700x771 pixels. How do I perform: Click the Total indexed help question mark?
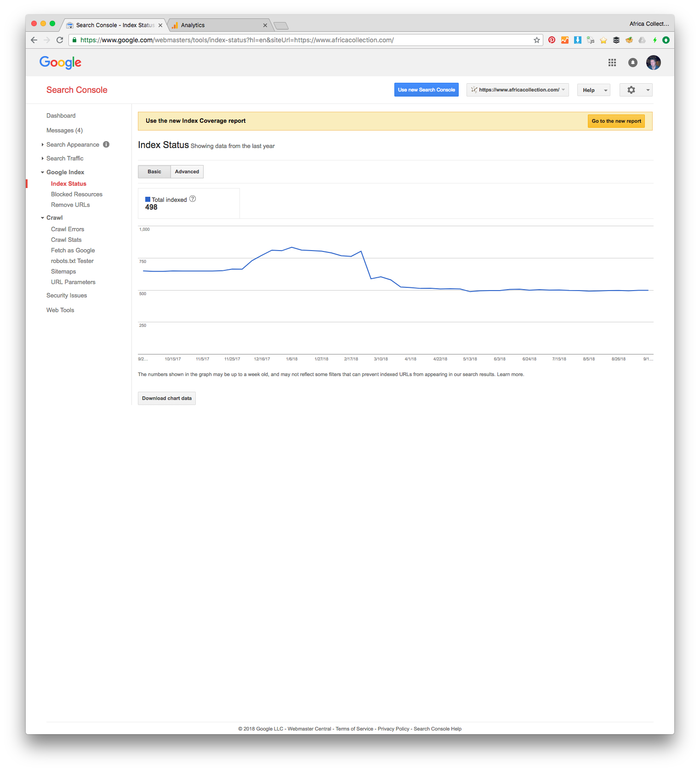tap(193, 199)
